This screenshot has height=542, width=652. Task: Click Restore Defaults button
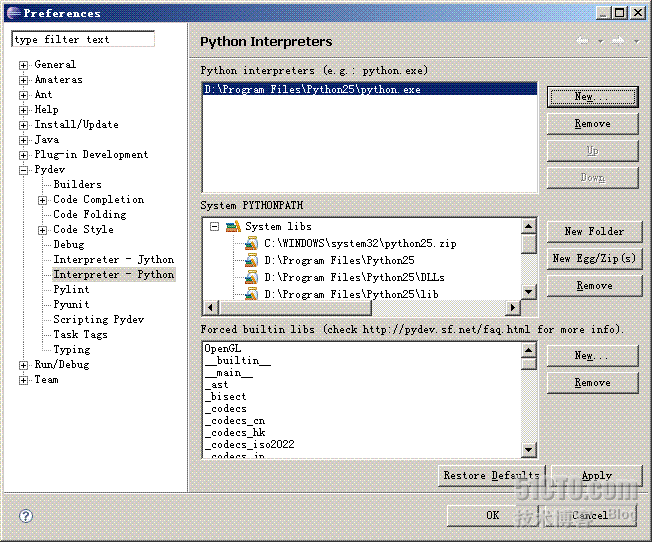pos(491,475)
